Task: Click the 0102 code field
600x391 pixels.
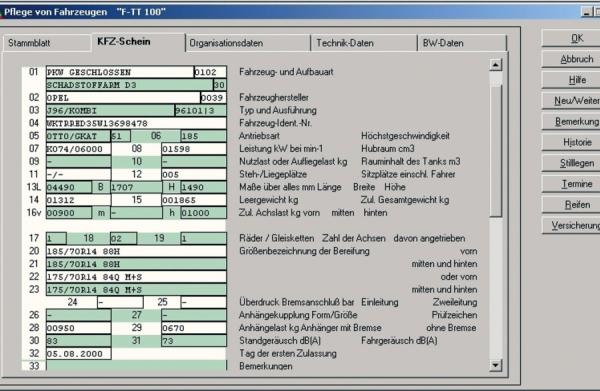Action: coord(210,72)
